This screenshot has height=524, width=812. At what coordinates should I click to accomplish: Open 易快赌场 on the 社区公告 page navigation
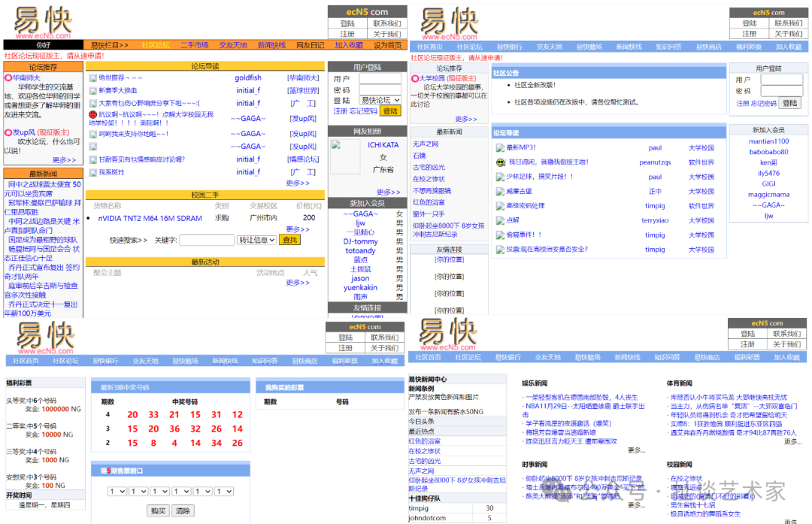click(x=589, y=47)
